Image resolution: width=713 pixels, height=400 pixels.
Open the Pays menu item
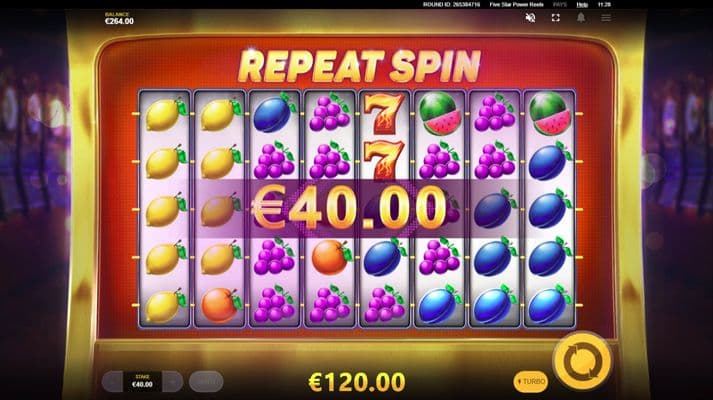(560, 5)
